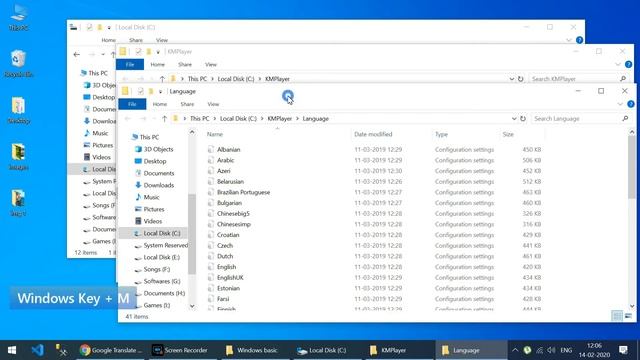Open the volume control in the system tray
Image resolution: width=640 pixels, height=360 pixels.
coord(551,350)
